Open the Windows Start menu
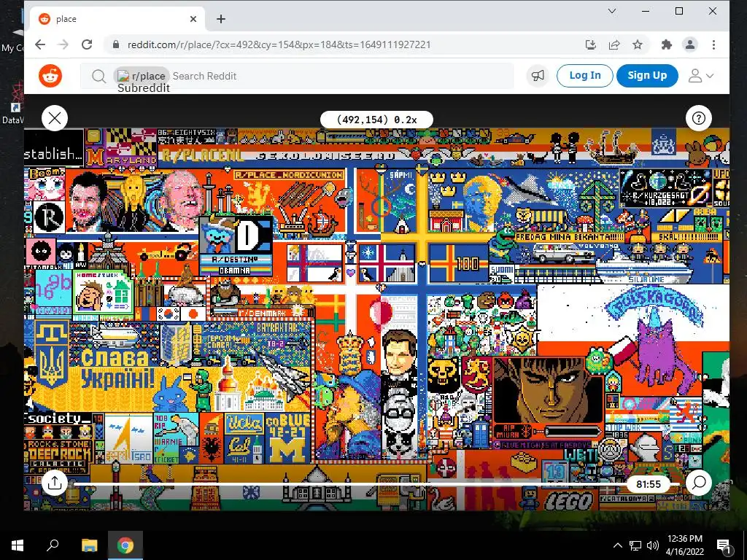 18,545
